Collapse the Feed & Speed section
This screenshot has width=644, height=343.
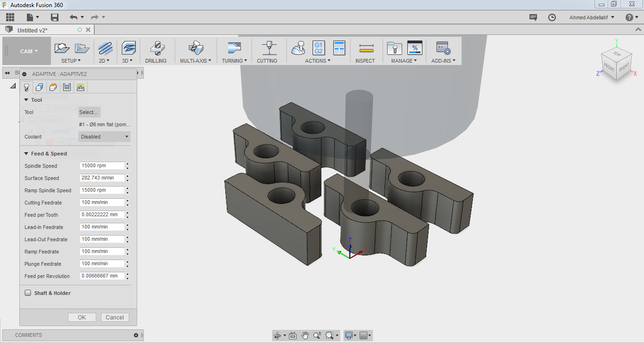coord(27,154)
